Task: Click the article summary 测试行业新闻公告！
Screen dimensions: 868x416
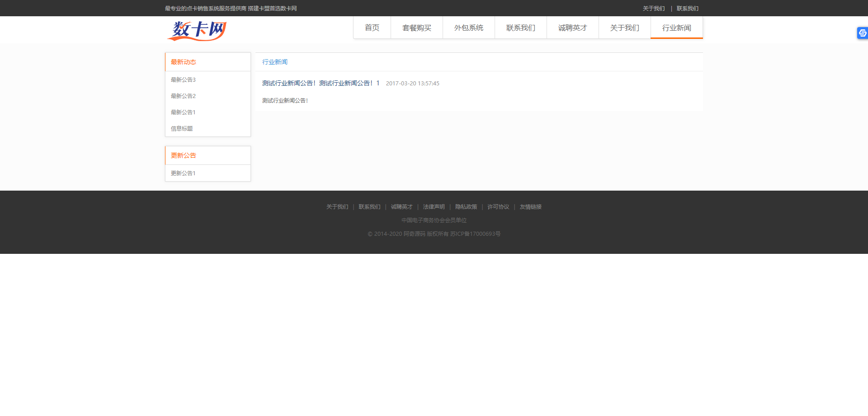Action: pos(285,101)
